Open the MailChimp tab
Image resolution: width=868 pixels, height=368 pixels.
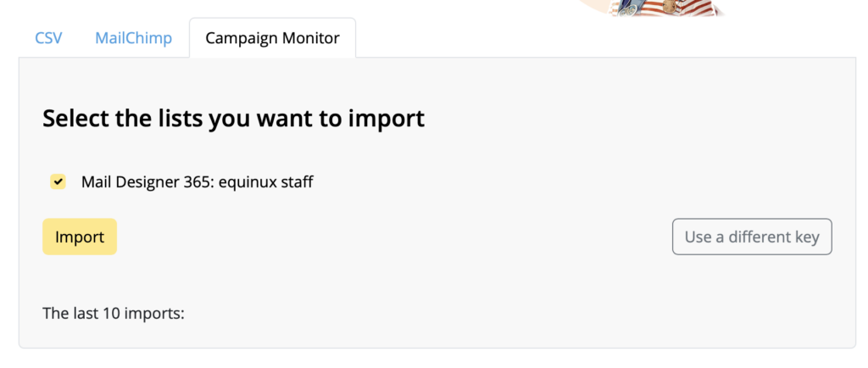133,38
